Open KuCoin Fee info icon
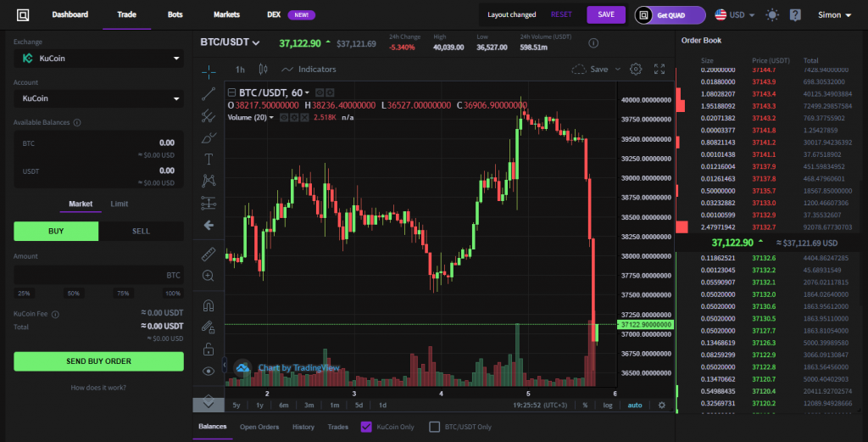 click(55, 314)
